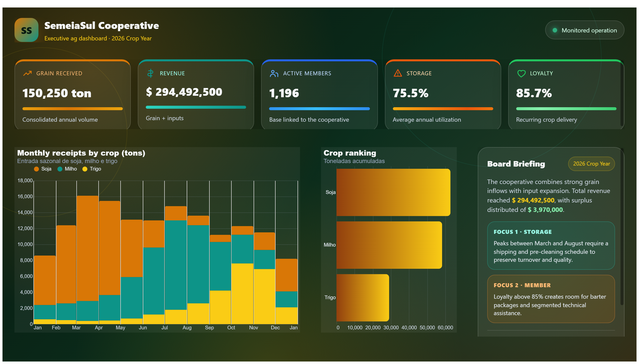Open the Focus 2 Member card
The image size is (639, 364).
550,299
